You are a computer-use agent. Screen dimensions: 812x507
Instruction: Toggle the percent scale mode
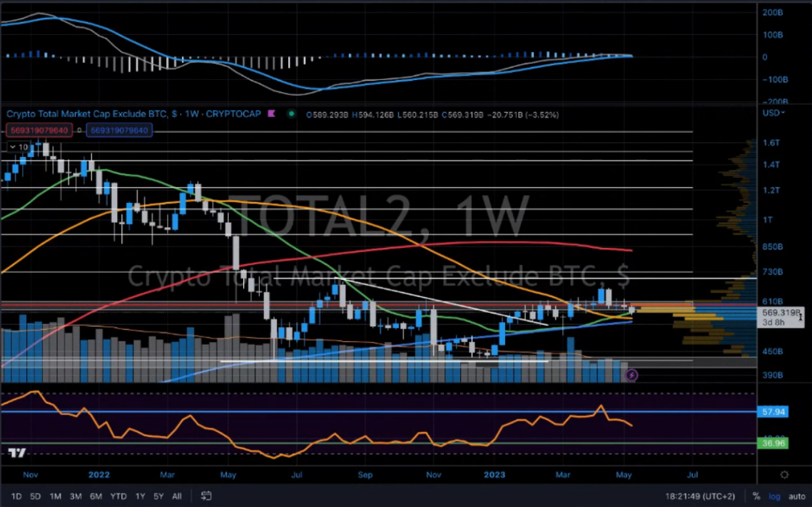(x=756, y=496)
